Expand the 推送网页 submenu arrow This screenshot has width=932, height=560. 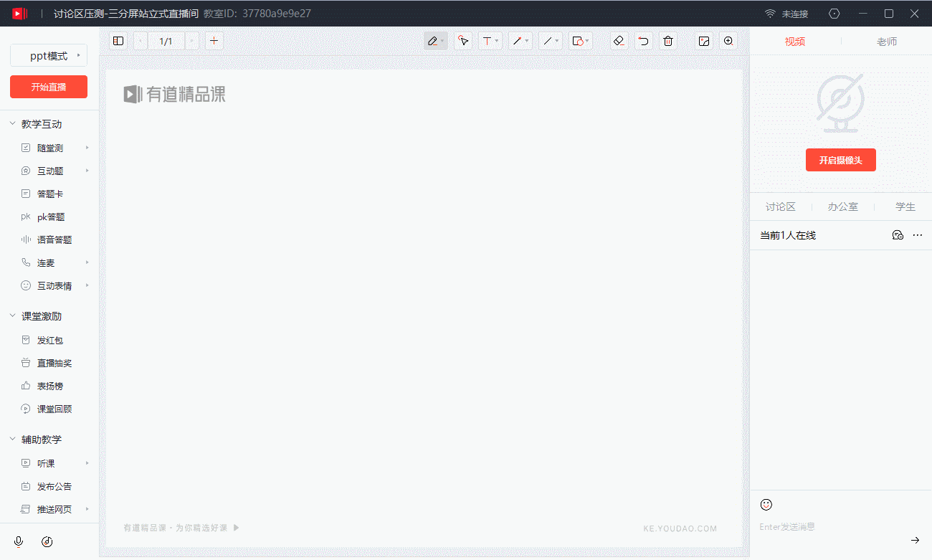click(x=87, y=509)
